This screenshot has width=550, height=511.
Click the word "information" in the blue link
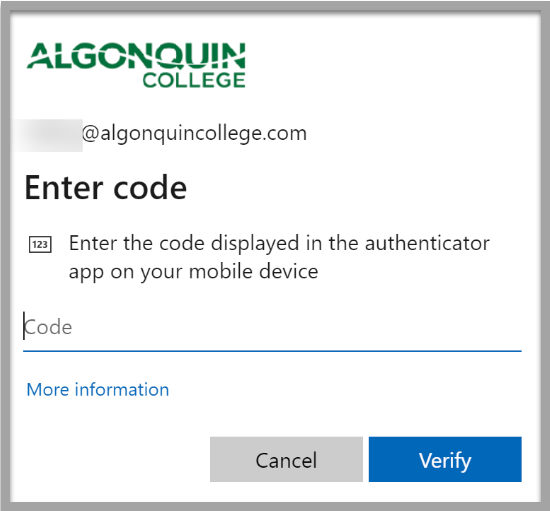(122, 390)
